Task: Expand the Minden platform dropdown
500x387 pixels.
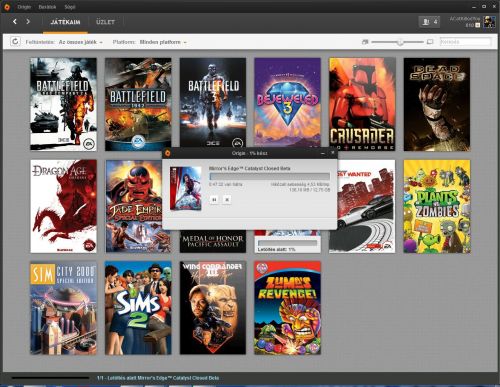Action: coord(163,42)
